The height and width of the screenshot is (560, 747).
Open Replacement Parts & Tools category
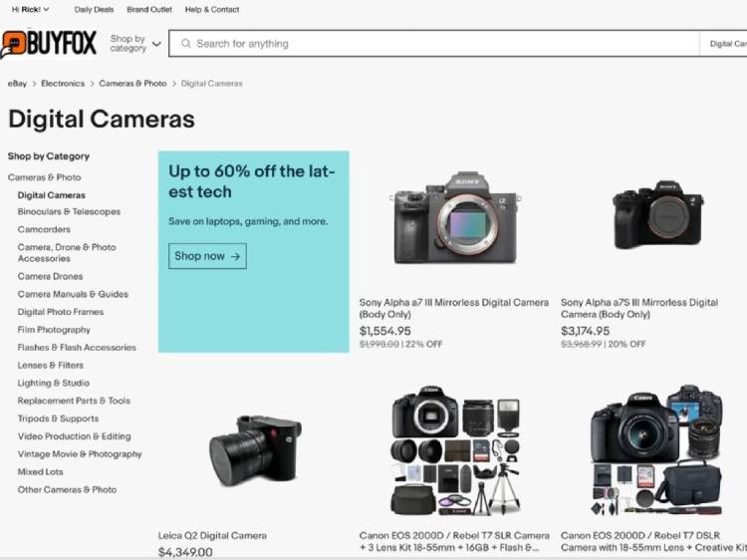[74, 401]
